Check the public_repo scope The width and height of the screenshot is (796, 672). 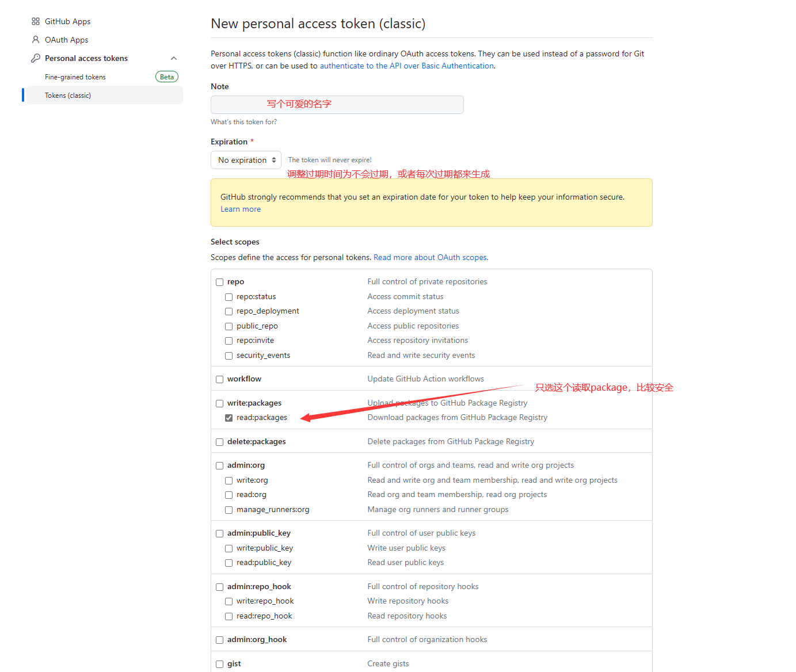(x=228, y=326)
